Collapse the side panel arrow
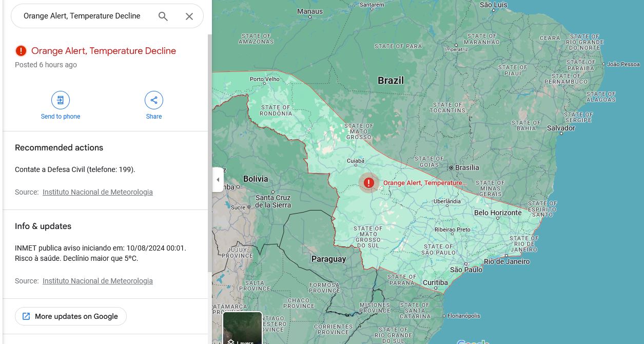 218,180
